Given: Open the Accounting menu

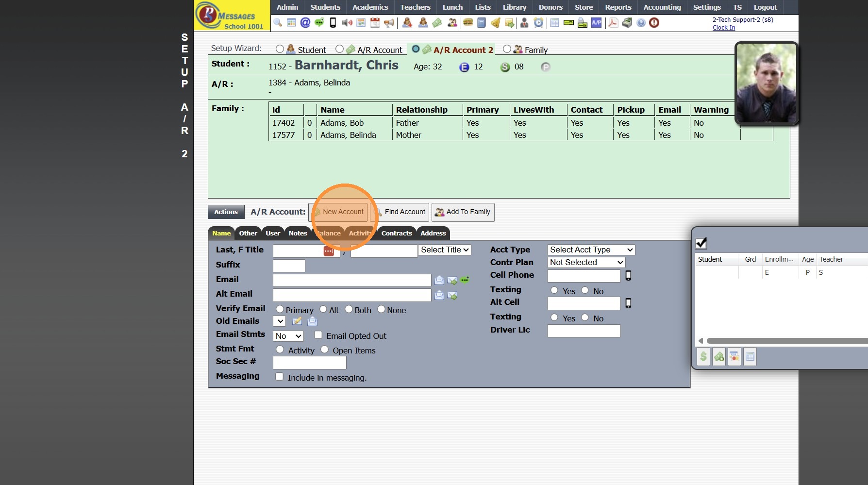Looking at the screenshot, I should (662, 7).
